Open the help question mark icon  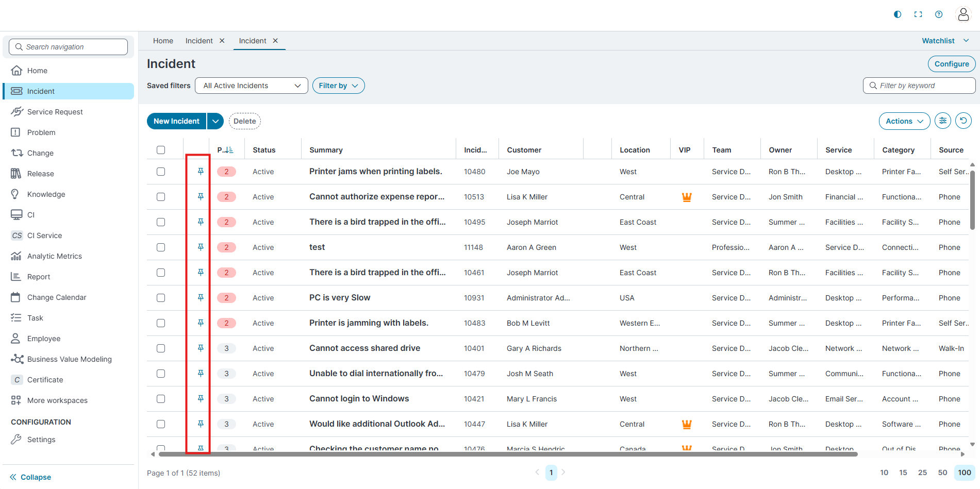[939, 14]
